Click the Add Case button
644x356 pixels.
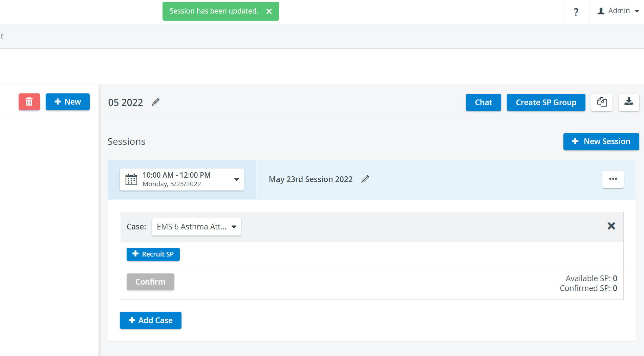coord(150,320)
